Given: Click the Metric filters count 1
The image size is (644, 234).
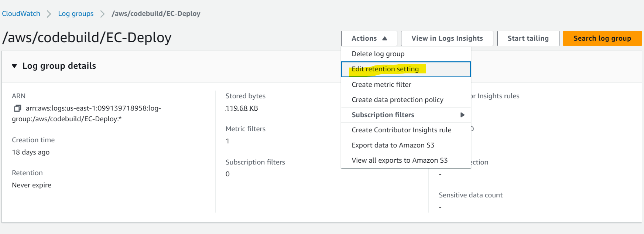Looking at the screenshot, I should click(x=227, y=141).
